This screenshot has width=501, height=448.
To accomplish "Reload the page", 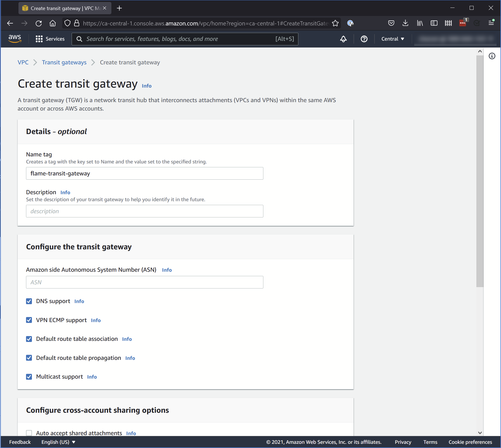I will click(39, 23).
